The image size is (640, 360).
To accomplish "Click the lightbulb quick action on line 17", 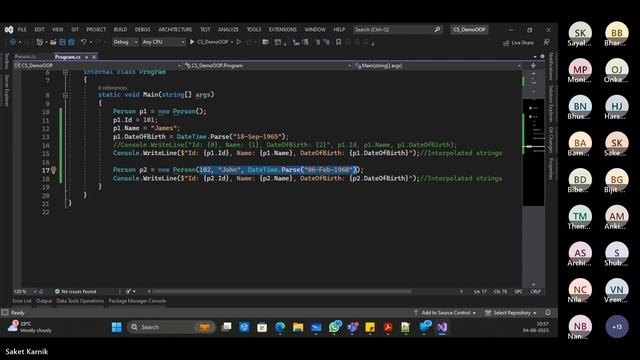I will (53, 170).
